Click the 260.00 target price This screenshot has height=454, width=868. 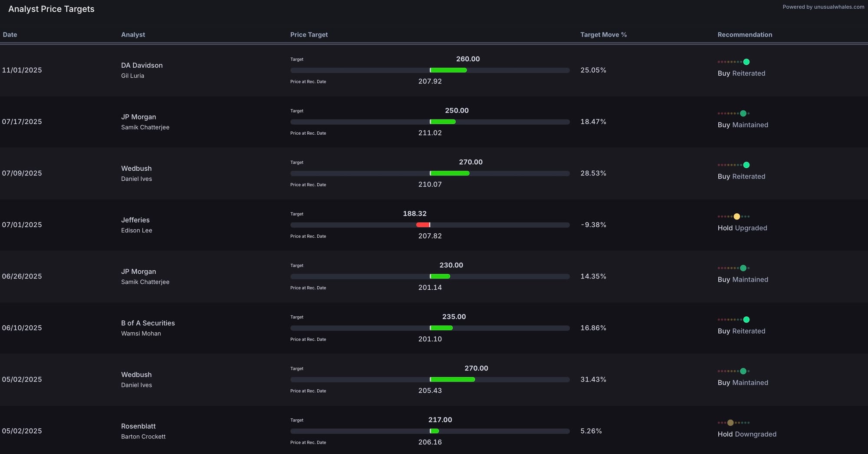coord(468,59)
